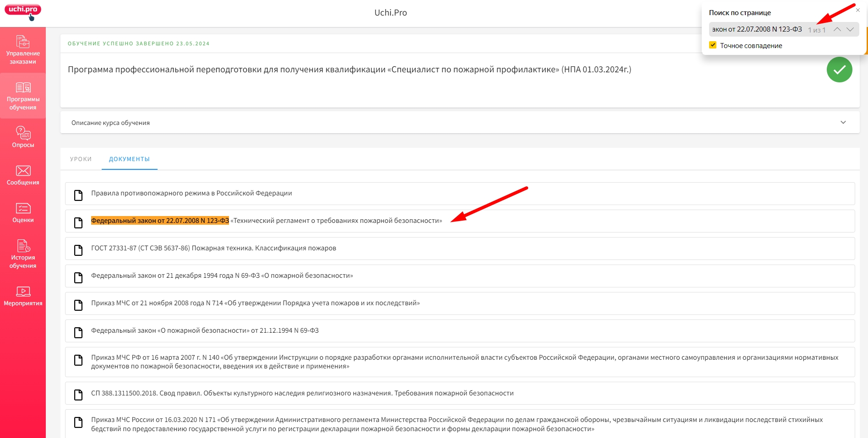Expand Описание курса обучения section
The height and width of the screenshot is (438, 868).
click(x=460, y=122)
